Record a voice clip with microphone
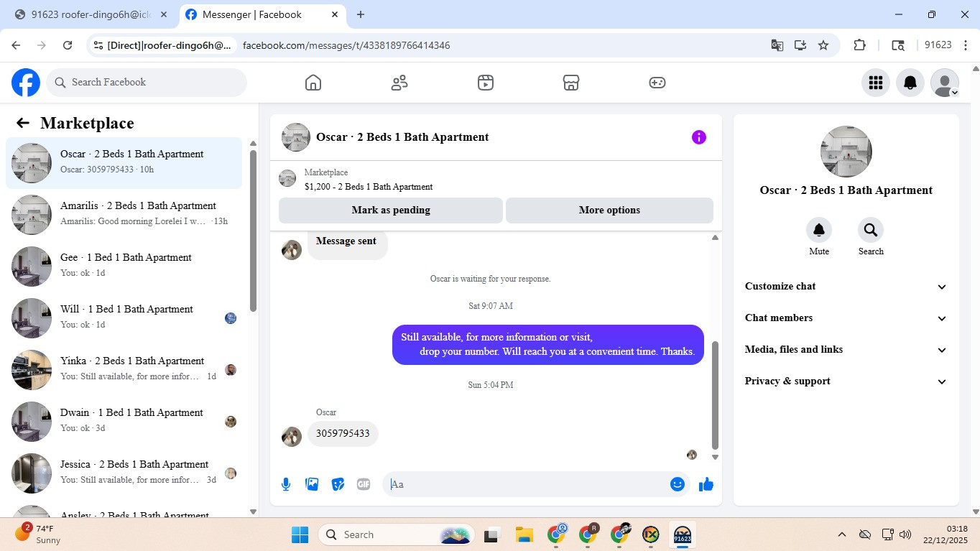This screenshot has height=551, width=980. tap(286, 484)
